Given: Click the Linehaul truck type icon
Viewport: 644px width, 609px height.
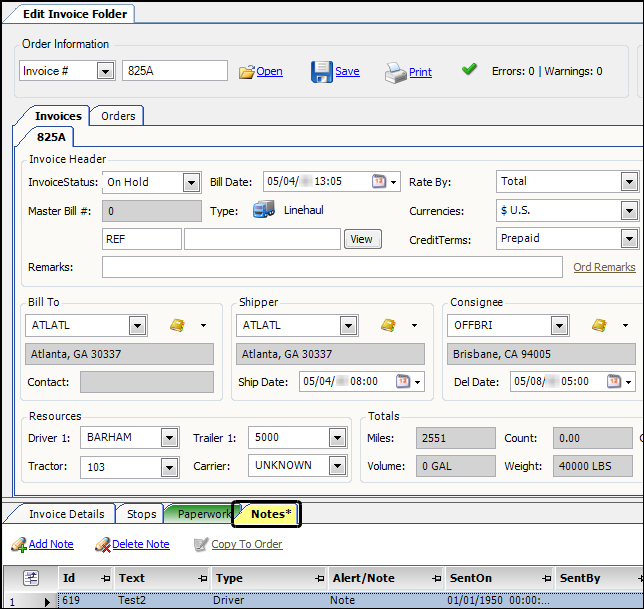Looking at the screenshot, I should tap(264, 209).
